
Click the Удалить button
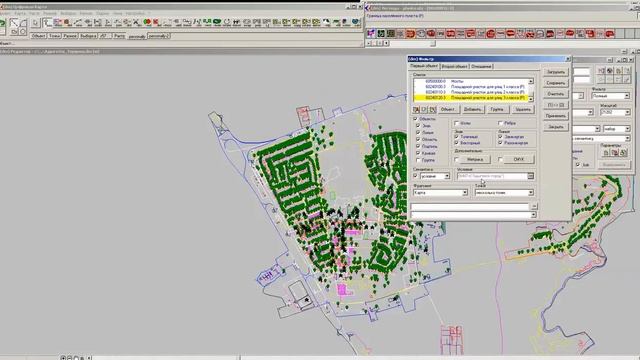(x=522, y=109)
